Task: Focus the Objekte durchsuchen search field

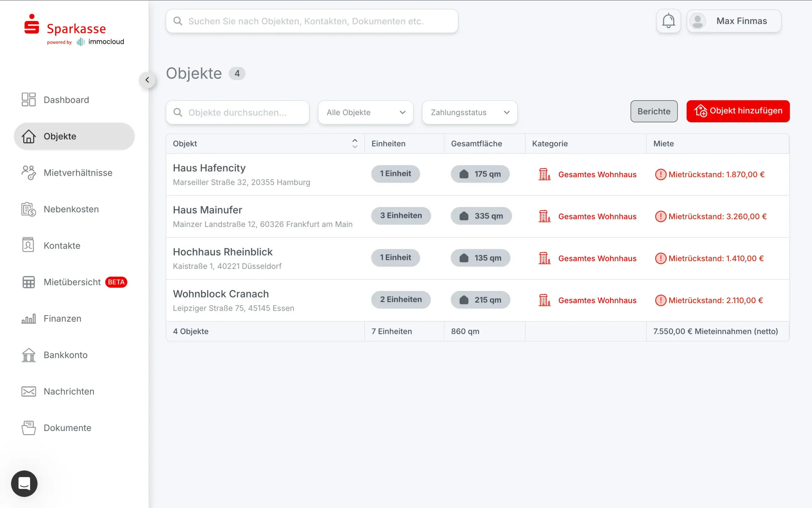Action: [x=237, y=113]
